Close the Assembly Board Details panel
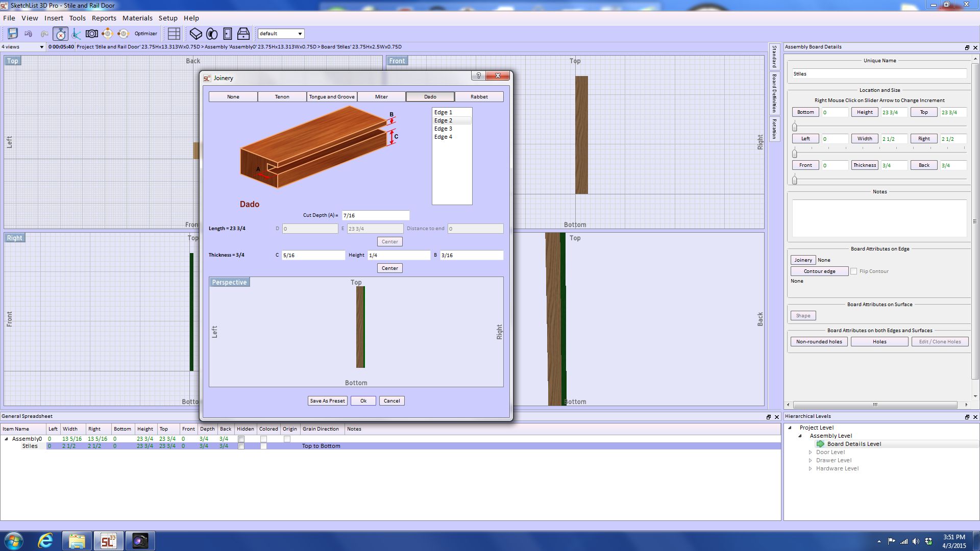 (x=975, y=47)
